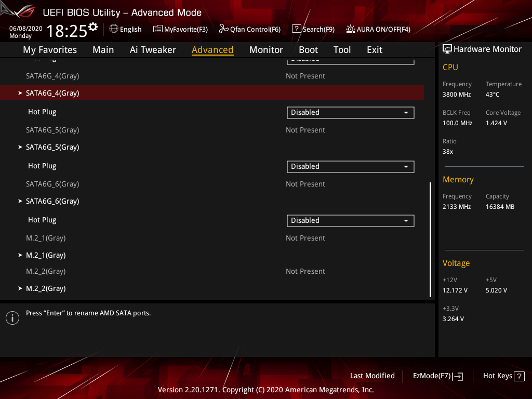532x399 pixels.
Task: Click the Version 2.20.1271 copyright text
Action: [265, 390]
